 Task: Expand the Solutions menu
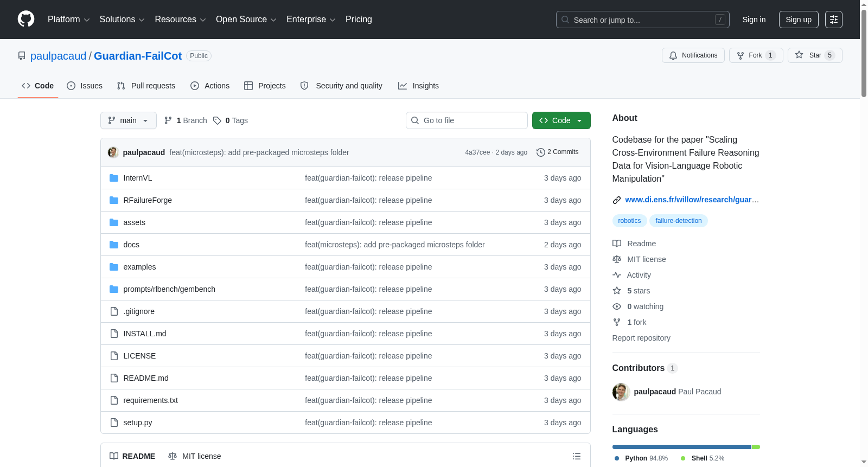coord(122,20)
